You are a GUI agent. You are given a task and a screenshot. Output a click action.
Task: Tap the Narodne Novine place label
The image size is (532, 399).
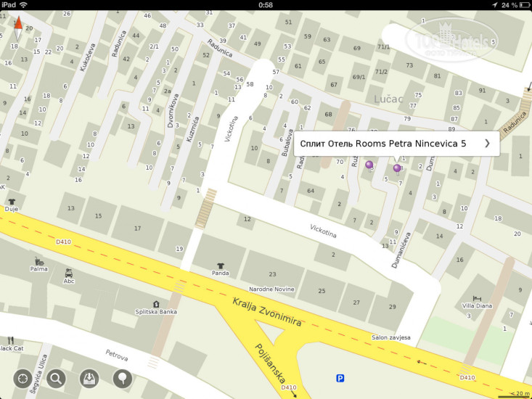[x=271, y=289]
